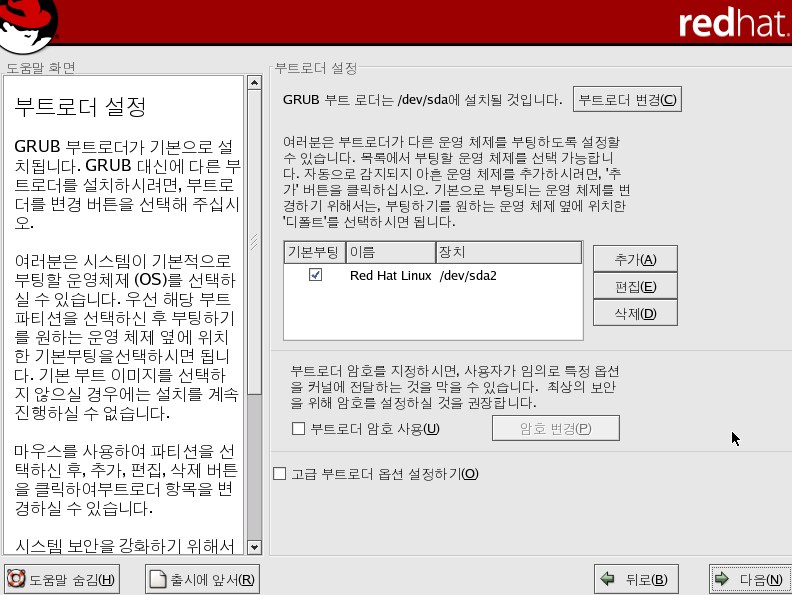This screenshot has height=595, width=792.
Task: Click the redhat wordmark in the header
Action: [734, 23]
